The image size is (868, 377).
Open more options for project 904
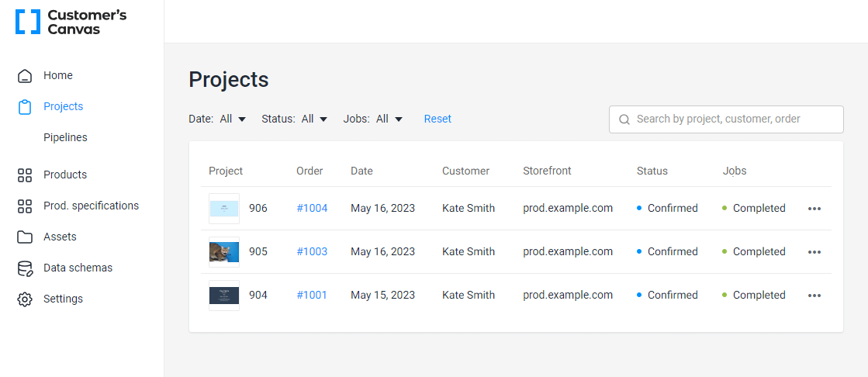[814, 296]
